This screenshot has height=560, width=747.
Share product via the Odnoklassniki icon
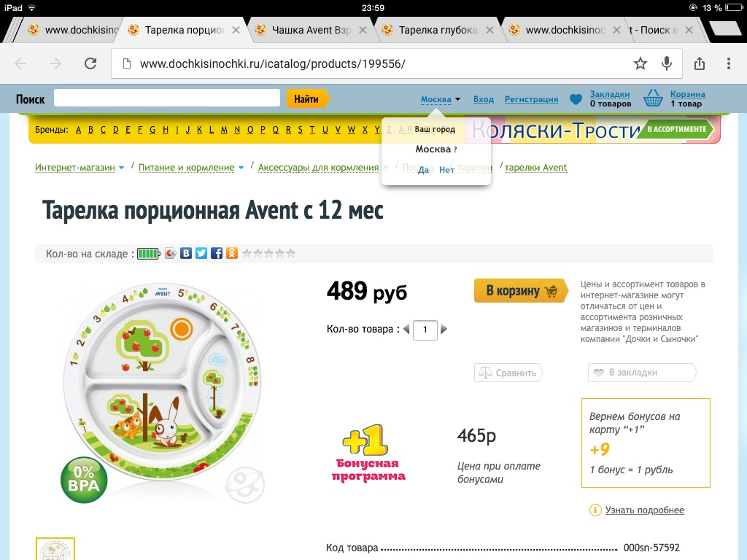(232, 253)
